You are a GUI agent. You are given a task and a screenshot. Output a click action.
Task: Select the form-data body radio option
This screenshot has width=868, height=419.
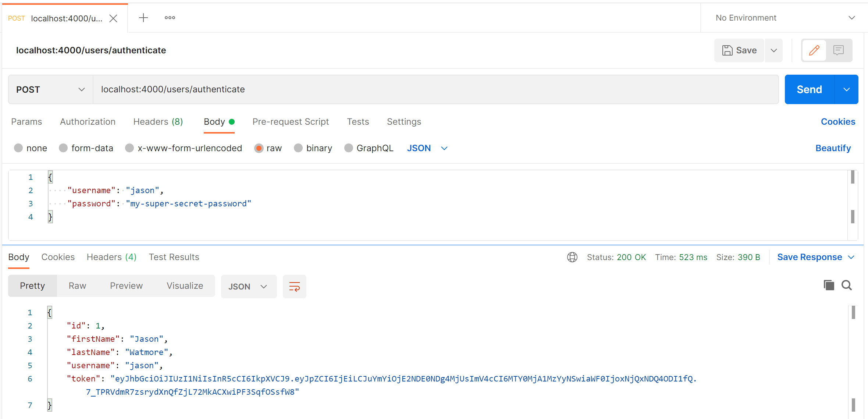tap(63, 148)
